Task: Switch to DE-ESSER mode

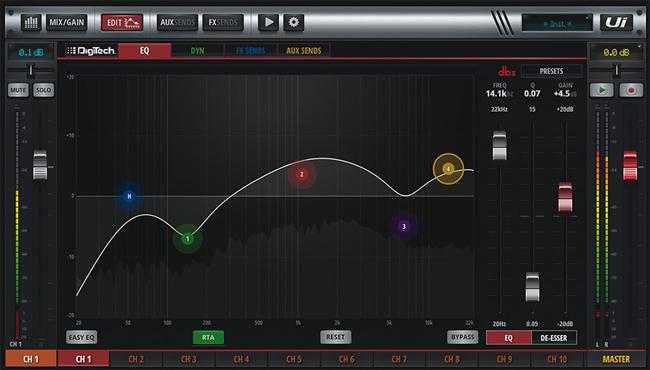Action: (554, 338)
